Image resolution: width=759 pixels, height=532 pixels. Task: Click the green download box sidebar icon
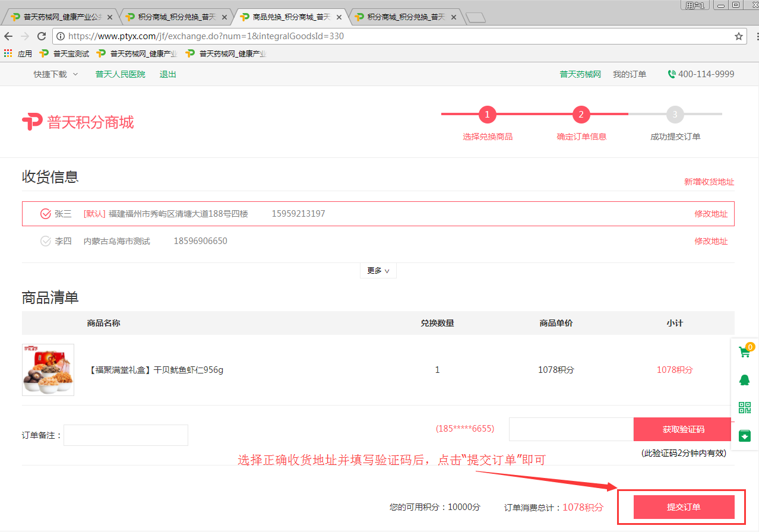point(745,436)
